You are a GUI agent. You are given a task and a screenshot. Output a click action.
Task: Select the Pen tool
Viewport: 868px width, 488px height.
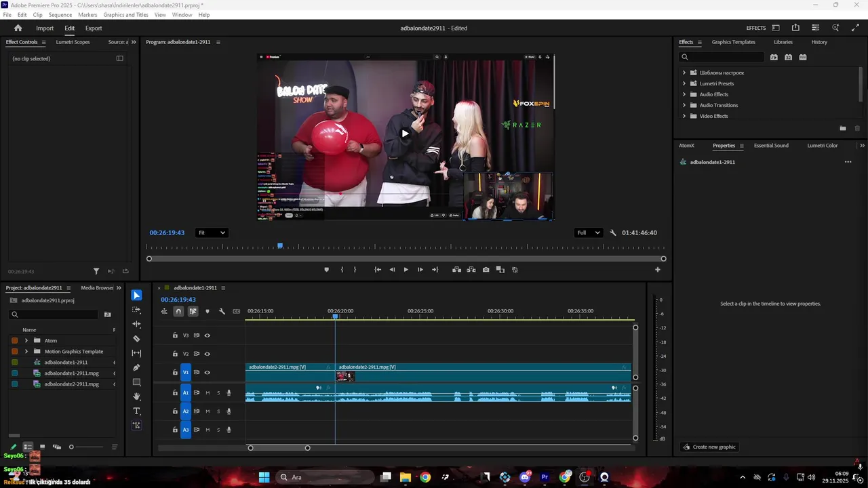[136, 367]
